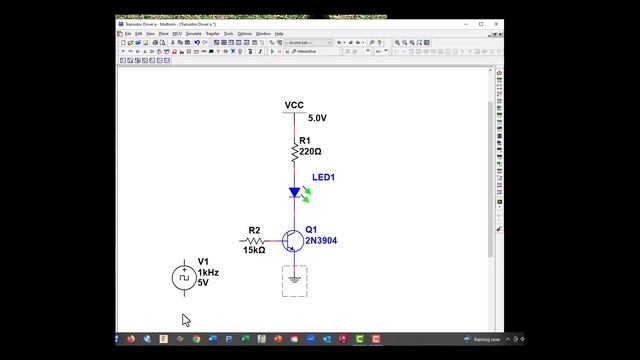Screen dimensions: 640x360
Task: Click the Print preview icon
Action: pyautogui.click(x=162, y=42)
